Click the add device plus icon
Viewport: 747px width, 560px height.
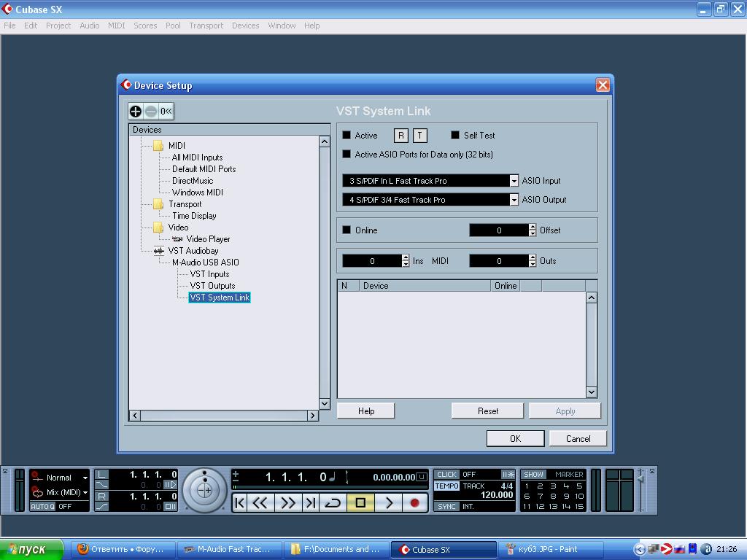coord(136,112)
